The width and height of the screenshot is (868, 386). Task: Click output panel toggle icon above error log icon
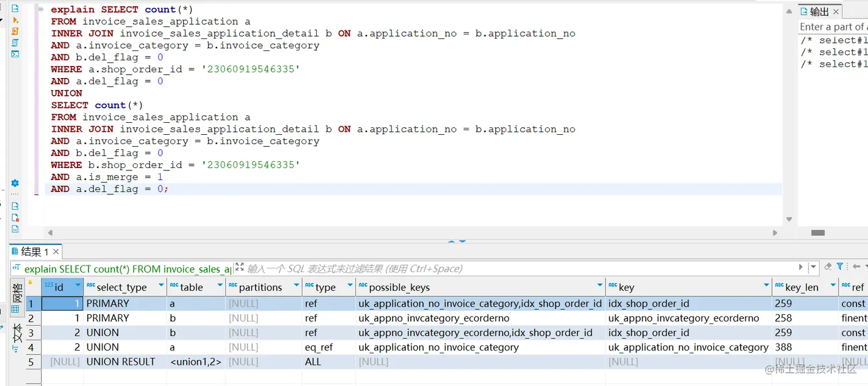(15, 206)
